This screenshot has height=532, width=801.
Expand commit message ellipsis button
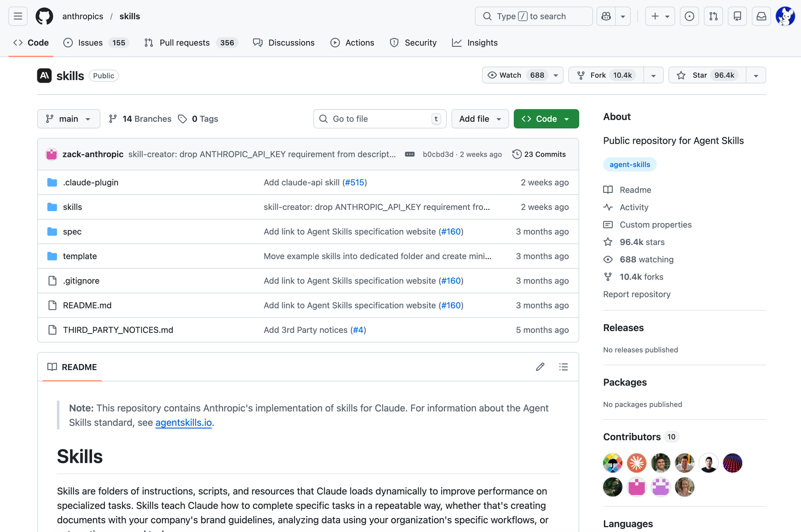pyautogui.click(x=409, y=154)
